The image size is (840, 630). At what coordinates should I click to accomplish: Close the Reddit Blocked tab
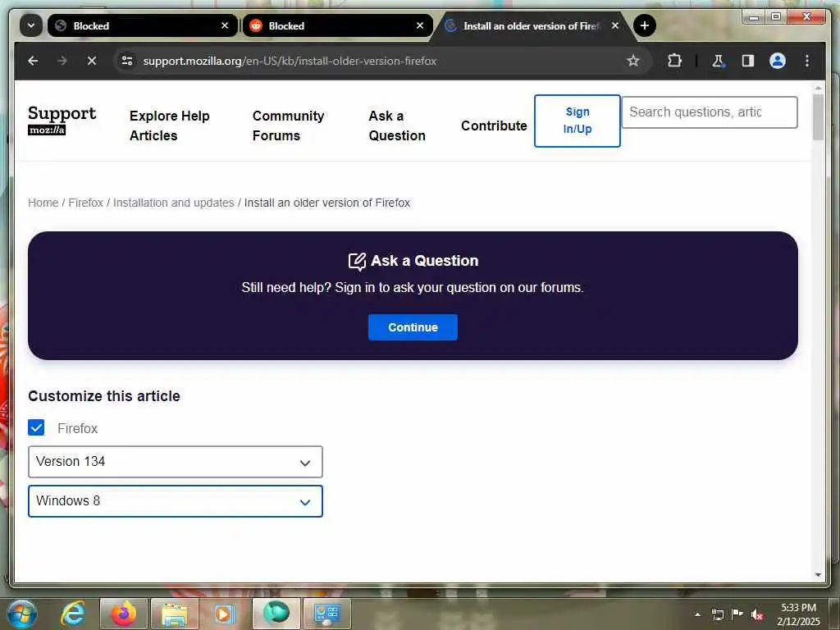420,25
